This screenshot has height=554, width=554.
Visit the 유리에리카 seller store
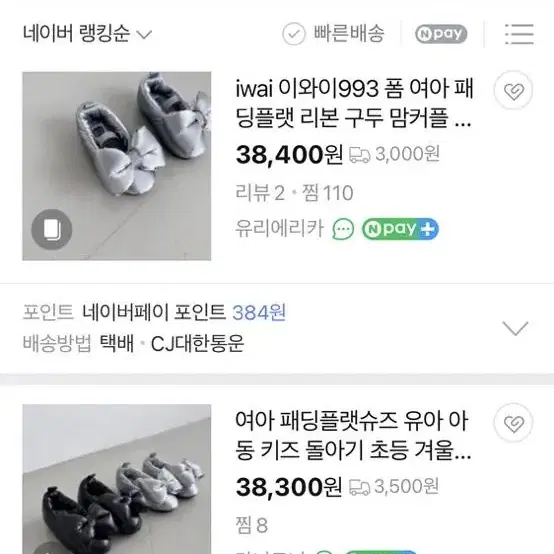(279, 228)
